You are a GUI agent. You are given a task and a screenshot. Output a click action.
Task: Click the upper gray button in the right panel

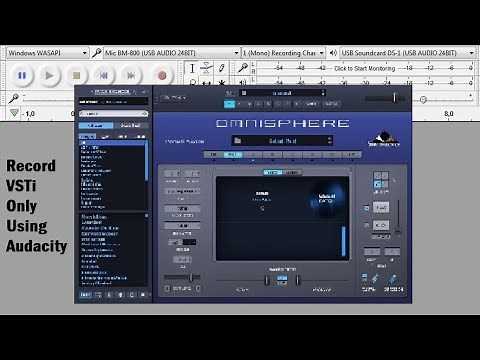[x=381, y=207]
